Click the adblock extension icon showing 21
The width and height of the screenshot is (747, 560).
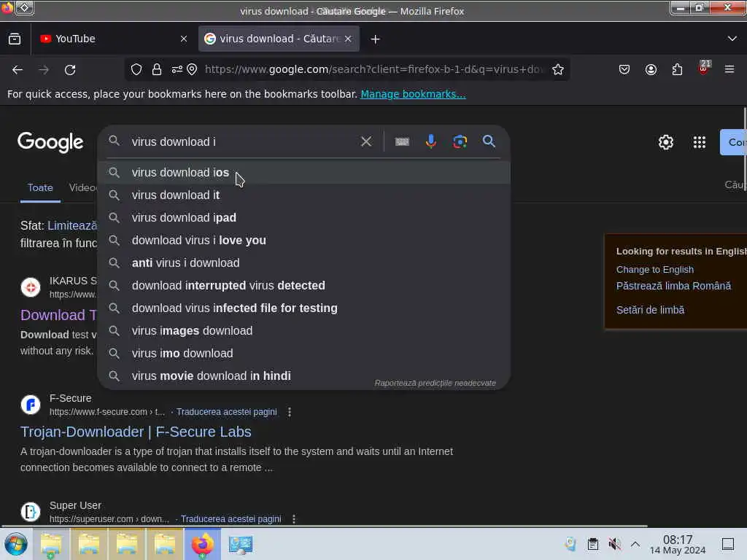(x=704, y=68)
